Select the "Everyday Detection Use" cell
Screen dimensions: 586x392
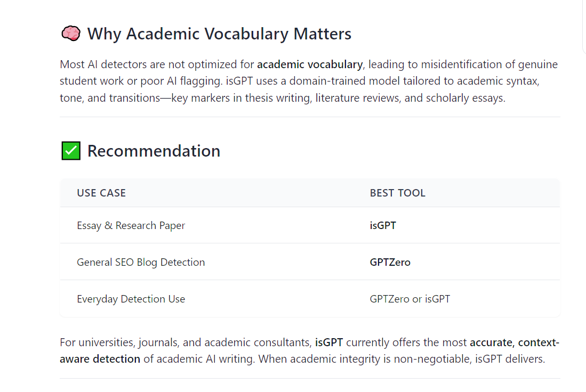tap(131, 299)
